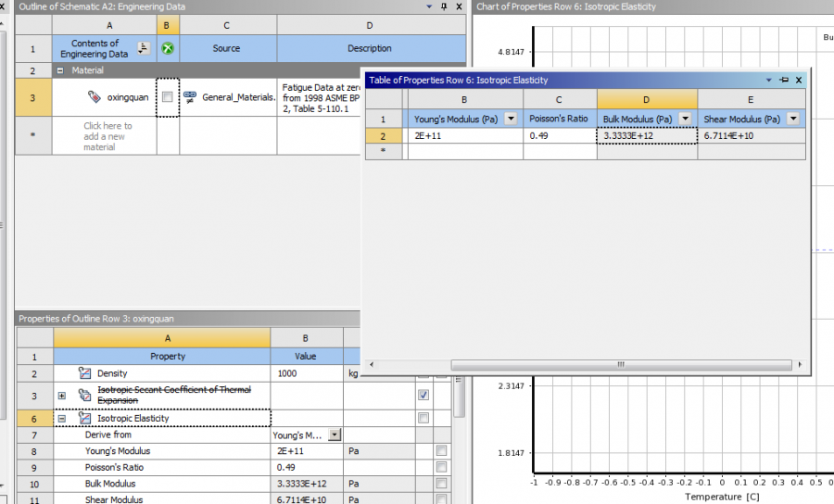Click the horizontal scrollbar in Table of Properties
The height and width of the screenshot is (504, 834).
click(x=621, y=365)
